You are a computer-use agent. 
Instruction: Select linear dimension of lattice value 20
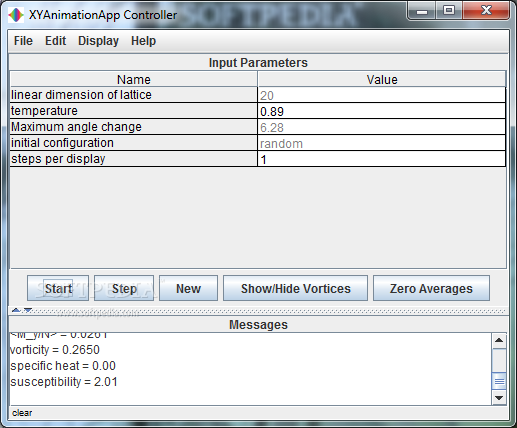coord(382,95)
